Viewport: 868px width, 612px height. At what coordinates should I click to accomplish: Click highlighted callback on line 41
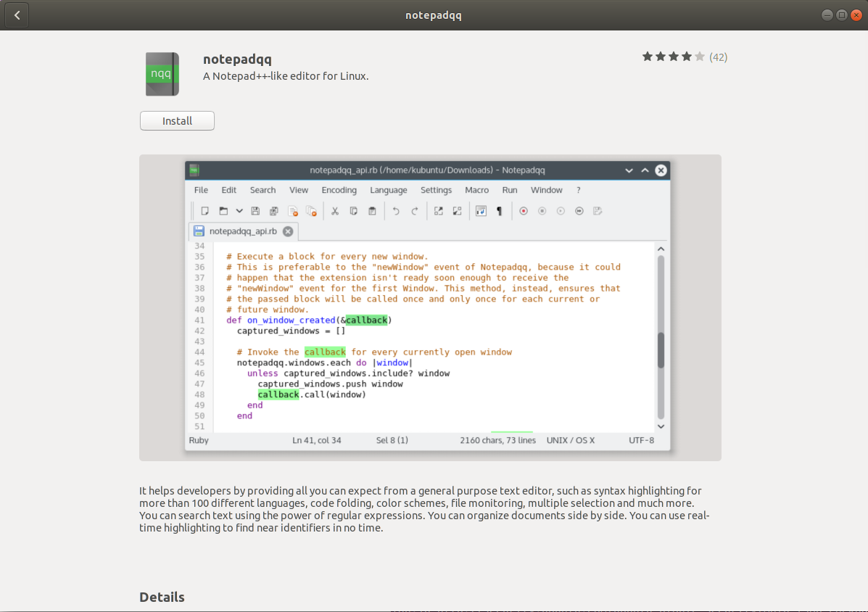pos(366,321)
